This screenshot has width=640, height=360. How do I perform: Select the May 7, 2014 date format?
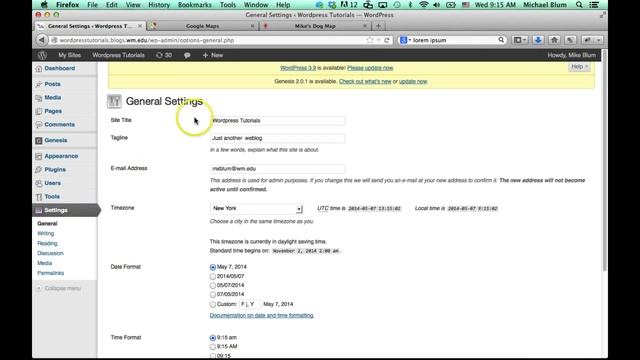point(213,267)
